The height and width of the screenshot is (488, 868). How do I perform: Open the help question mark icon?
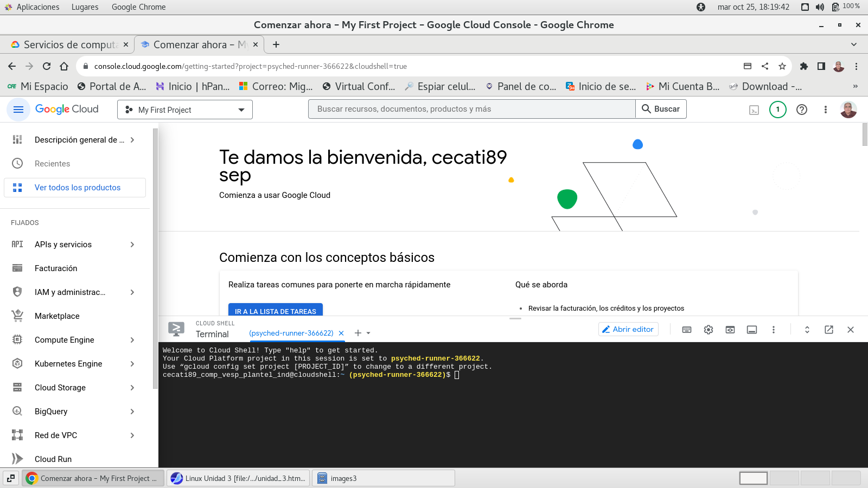pos(801,110)
